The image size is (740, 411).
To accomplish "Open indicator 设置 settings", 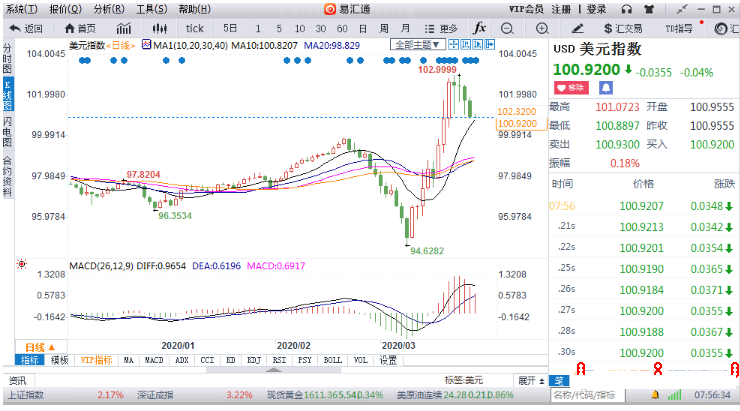I will pyautogui.click(x=388, y=361).
